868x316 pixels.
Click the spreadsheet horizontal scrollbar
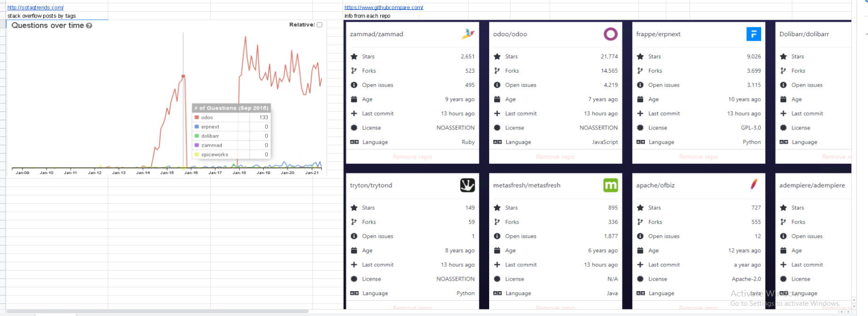point(158,311)
